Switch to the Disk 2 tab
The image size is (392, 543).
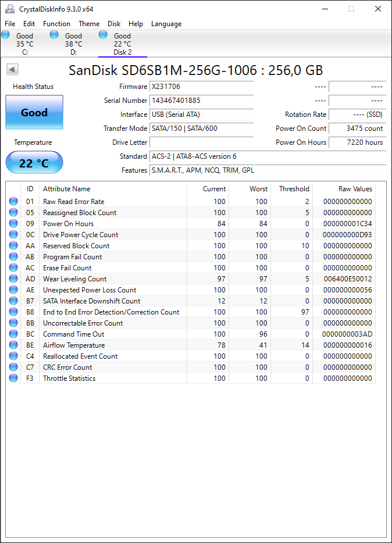pos(123,44)
